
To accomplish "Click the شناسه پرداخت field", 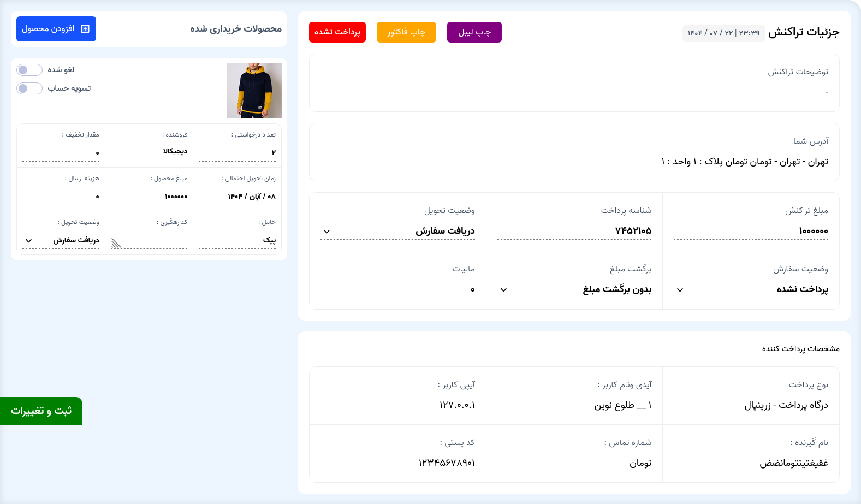I will (574, 231).
